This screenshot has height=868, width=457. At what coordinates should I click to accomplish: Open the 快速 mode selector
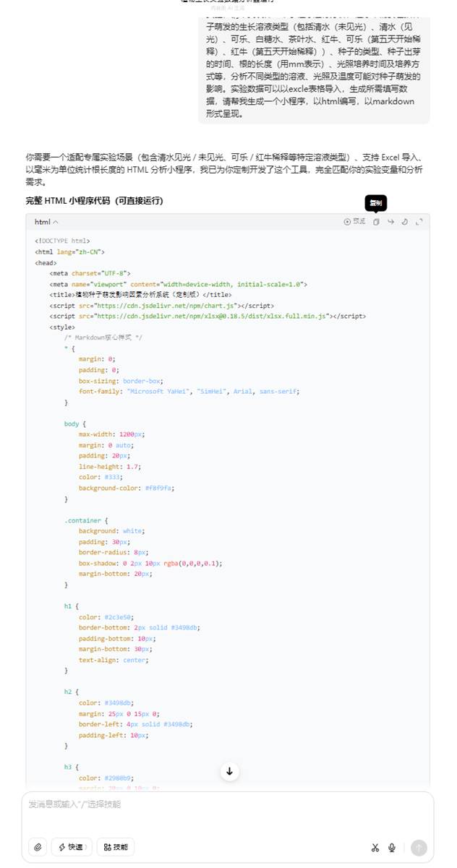[x=72, y=847]
